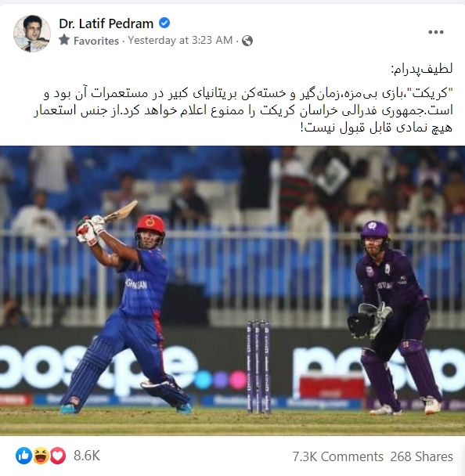Viewport: 465px width, 476px height.
Task: Click the 'لطيف‌پدرام:' heading line
Action: (422, 70)
